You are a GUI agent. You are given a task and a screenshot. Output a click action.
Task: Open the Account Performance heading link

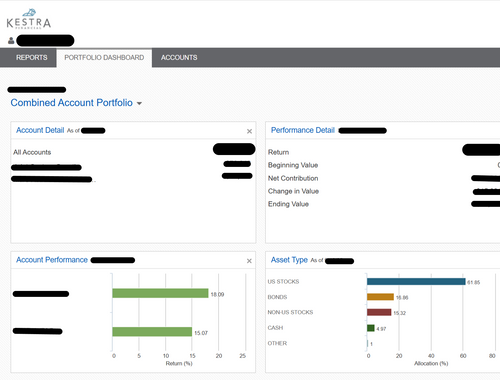point(52,260)
